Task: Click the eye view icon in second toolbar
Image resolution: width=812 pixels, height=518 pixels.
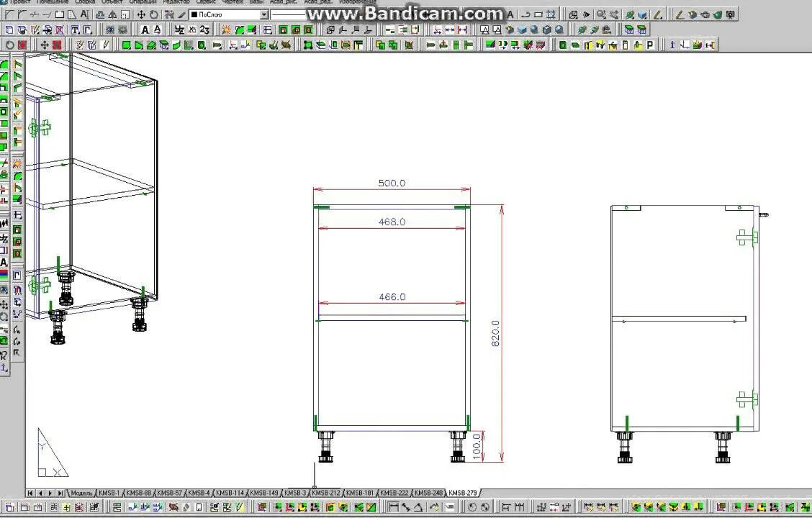Action: coord(109,30)
